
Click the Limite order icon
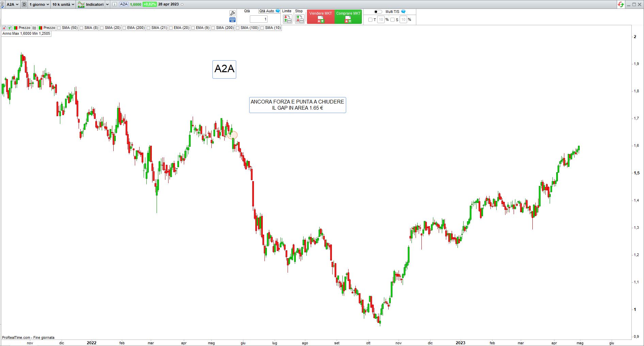(x=288, y=19)
